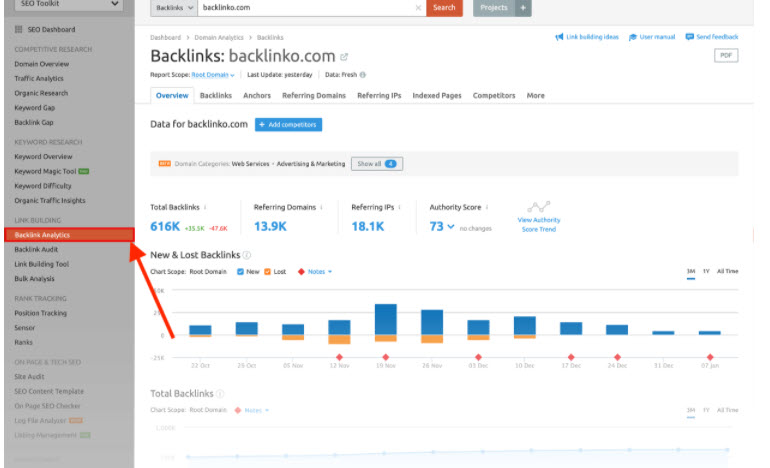Switch to the Referring IPs tab
Image resolution: width=770 pixels, height=468 pixels.
pyautogui.click(x=379, y=96)
